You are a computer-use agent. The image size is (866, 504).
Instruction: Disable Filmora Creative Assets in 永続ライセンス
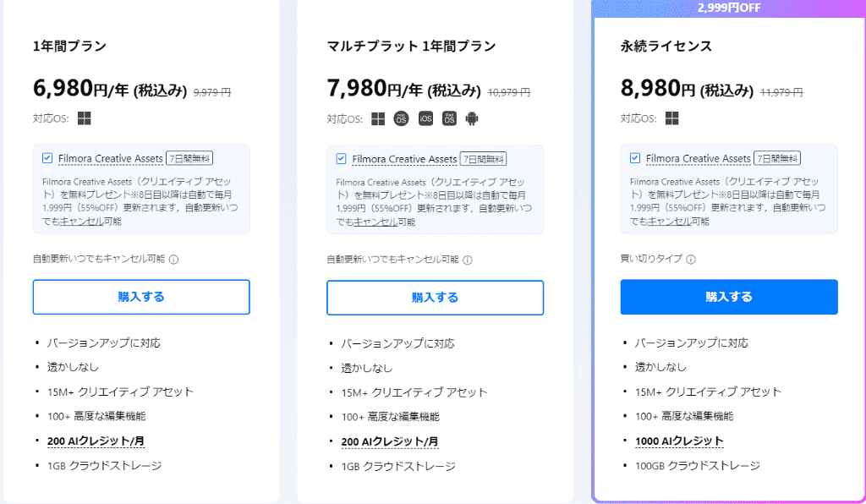[635, 158]
